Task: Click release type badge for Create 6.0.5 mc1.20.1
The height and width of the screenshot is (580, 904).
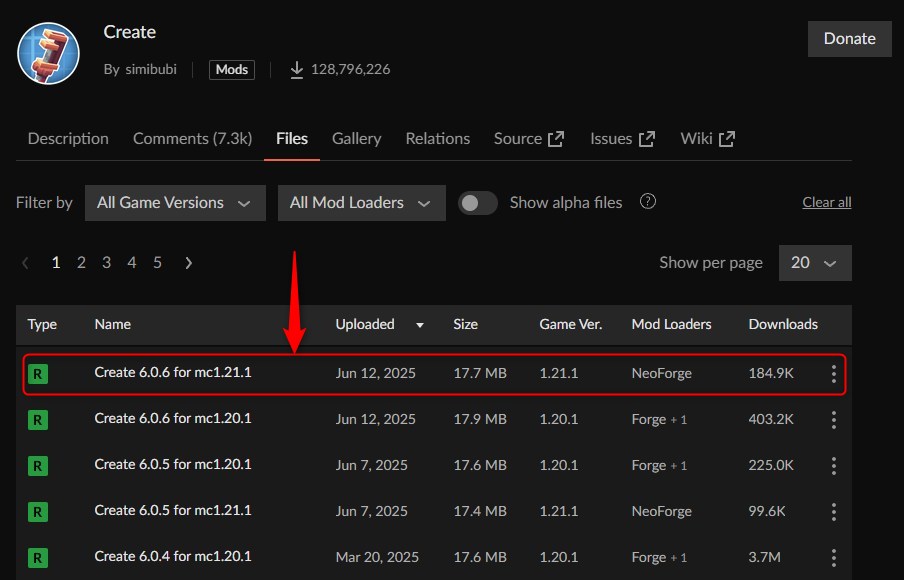Action: coord(38,465)
